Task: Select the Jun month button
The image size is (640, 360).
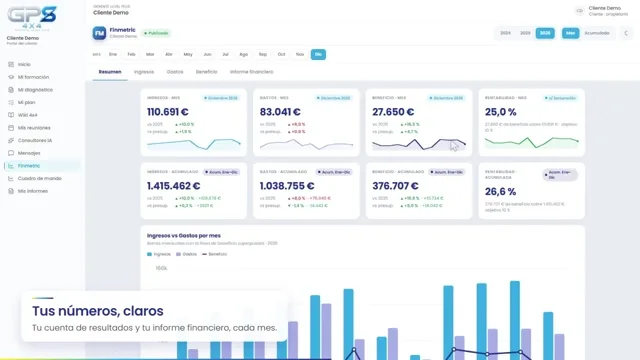Action: [207, 54]
